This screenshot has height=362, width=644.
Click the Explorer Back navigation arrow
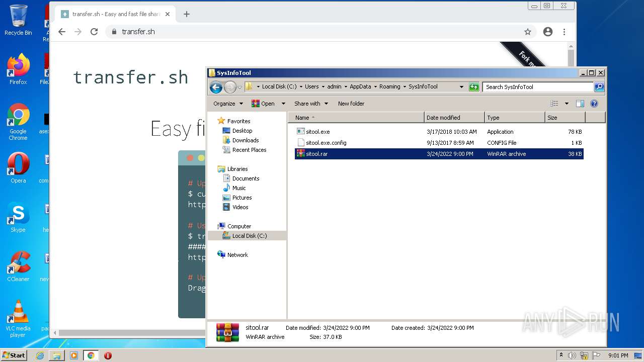coord(216,87)
